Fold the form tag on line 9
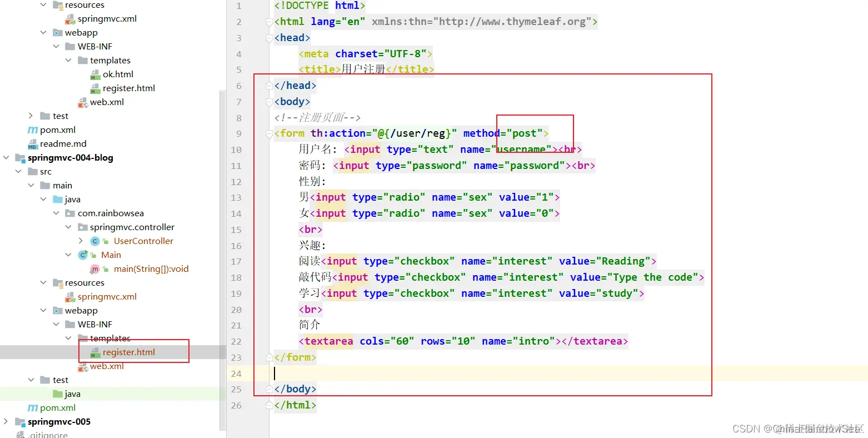 pos(270,133)
